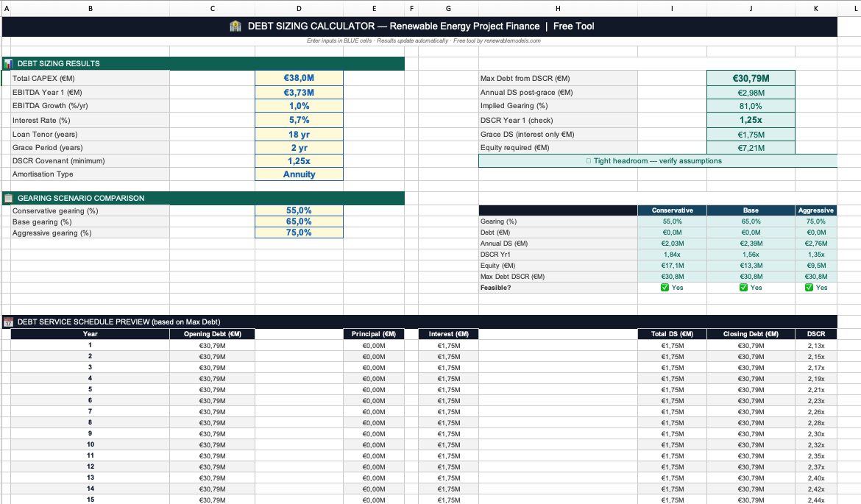This screenshot has width=861, height=504.
Task: Select the Conservative gearing 55,0% input cell
Action: 300,210
